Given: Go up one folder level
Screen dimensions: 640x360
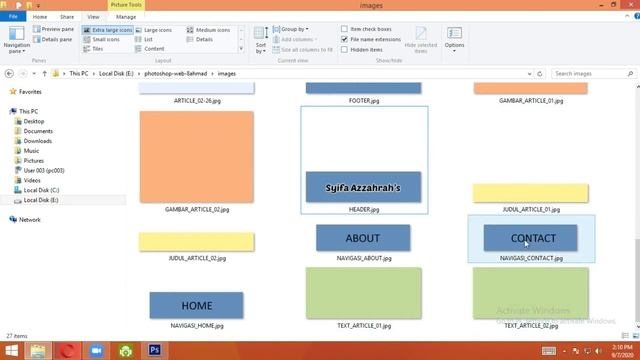Looking at the screenshot, I should [x=44, y=74].
